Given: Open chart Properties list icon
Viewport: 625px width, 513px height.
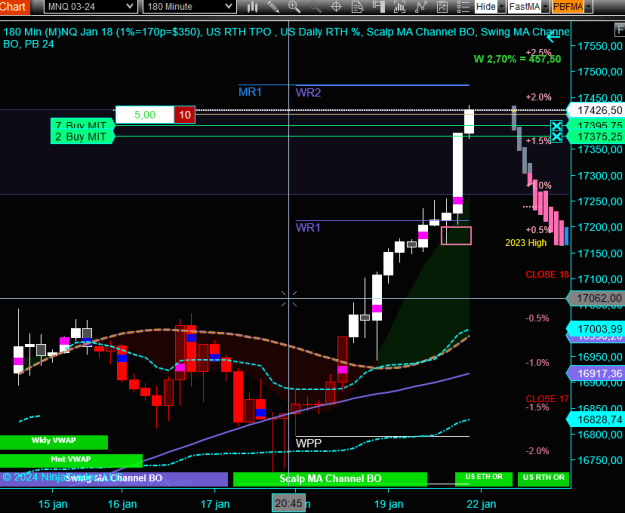Looking at the screenshot, I should tap(463, 6).
